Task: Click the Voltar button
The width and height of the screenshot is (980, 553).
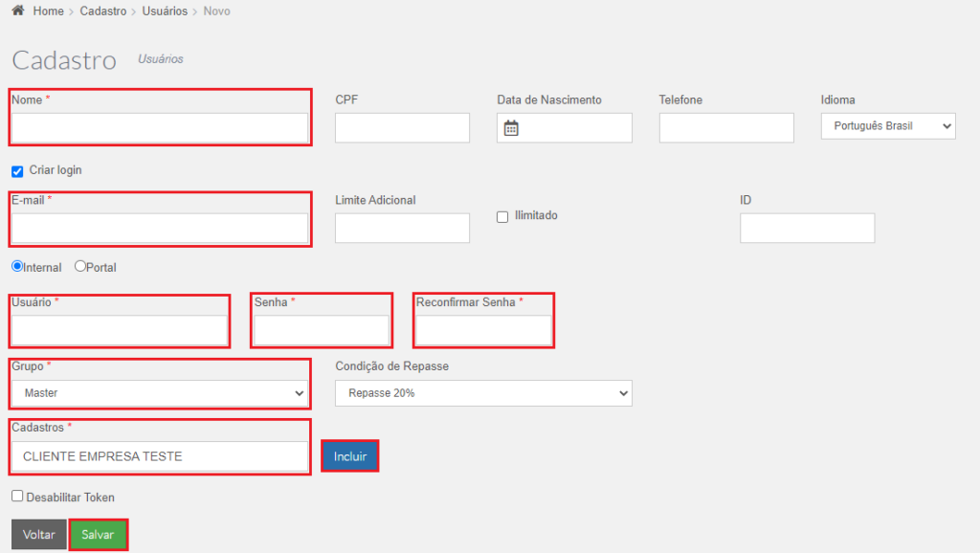Action: [x=38, y=535]
